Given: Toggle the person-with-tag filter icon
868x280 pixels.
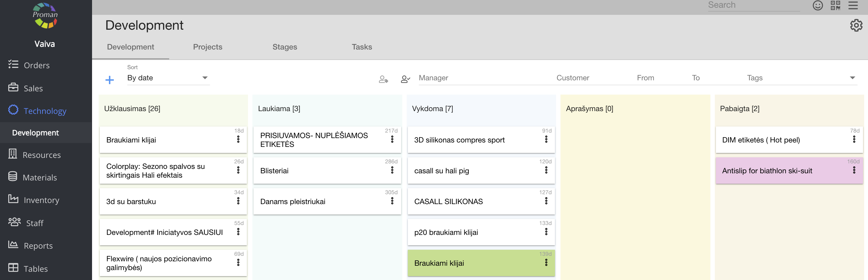Looking at the screenshot, I should (x=383, y=79).
